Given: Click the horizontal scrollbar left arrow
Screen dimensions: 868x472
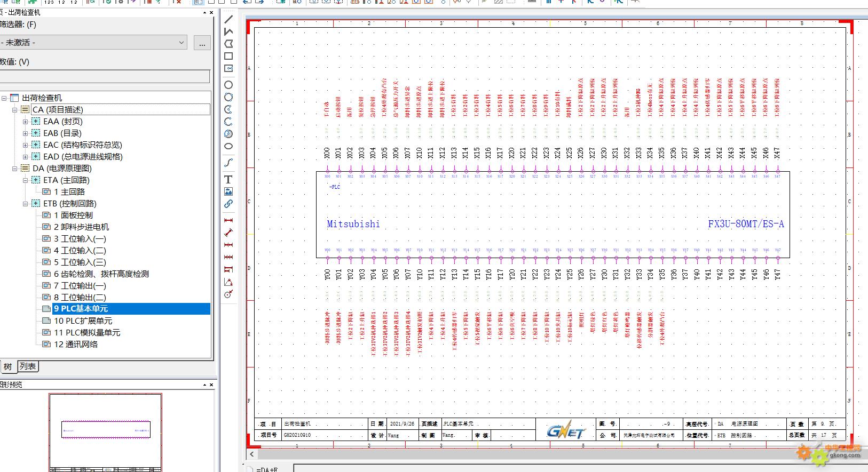Looking at the screenshot, I should point(252,454).
